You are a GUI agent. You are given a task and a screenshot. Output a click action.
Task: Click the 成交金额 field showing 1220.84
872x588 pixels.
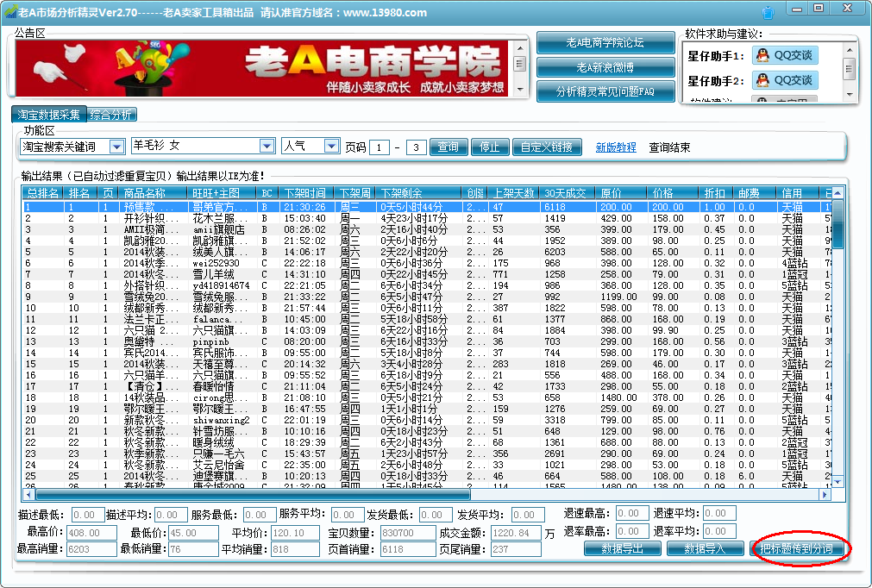[516, 533]
